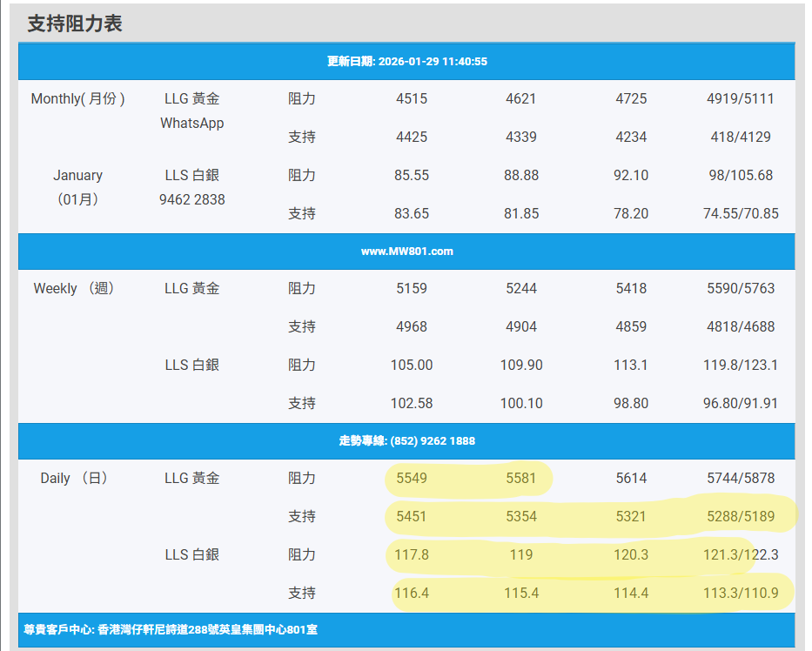Screen dimensions: 812x651
Task: Click weekly gold resistance value 5159
Action: (x=412, y=289)
